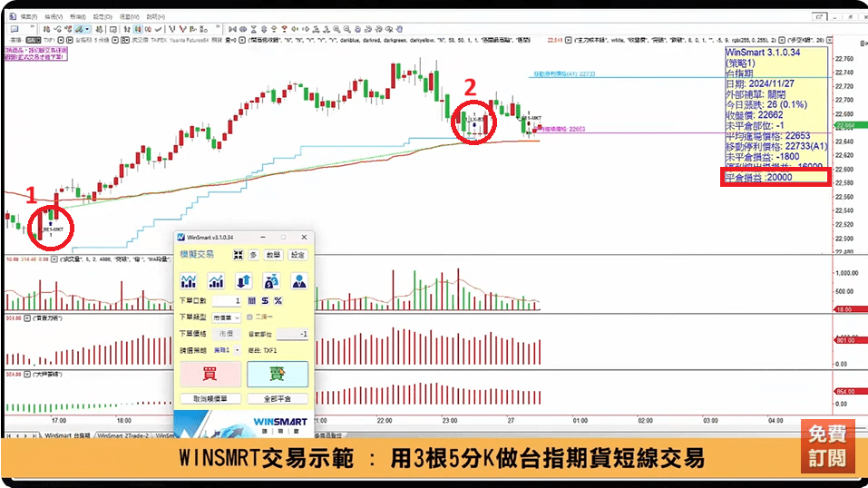Click the 賣 (sell) button in WinSmart
868x488 pixels.
point(278,374)
